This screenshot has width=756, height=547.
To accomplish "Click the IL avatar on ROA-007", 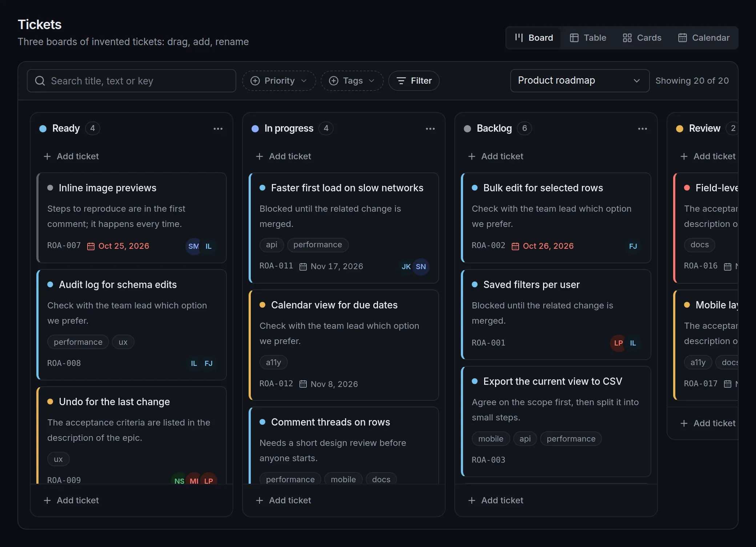I will [x=208, y=246].
